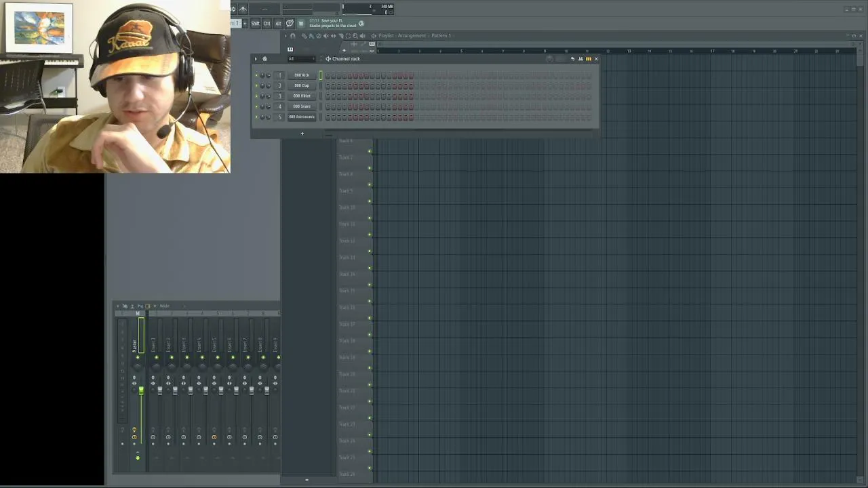Open the Arrangement selector in Playlist title
The image size is (868, 488).
tap(412, 36)
